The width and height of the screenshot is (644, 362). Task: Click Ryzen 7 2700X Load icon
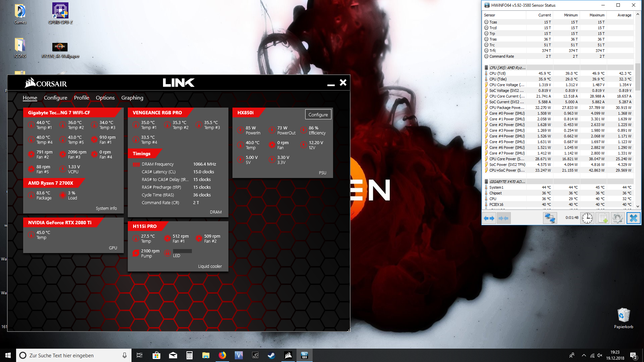tap(63, 195)
